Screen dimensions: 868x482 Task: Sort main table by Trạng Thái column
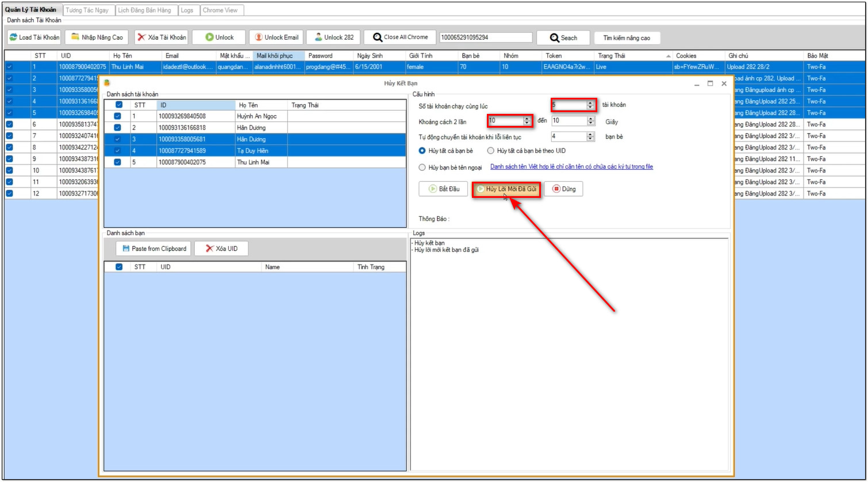pos(633,56)
